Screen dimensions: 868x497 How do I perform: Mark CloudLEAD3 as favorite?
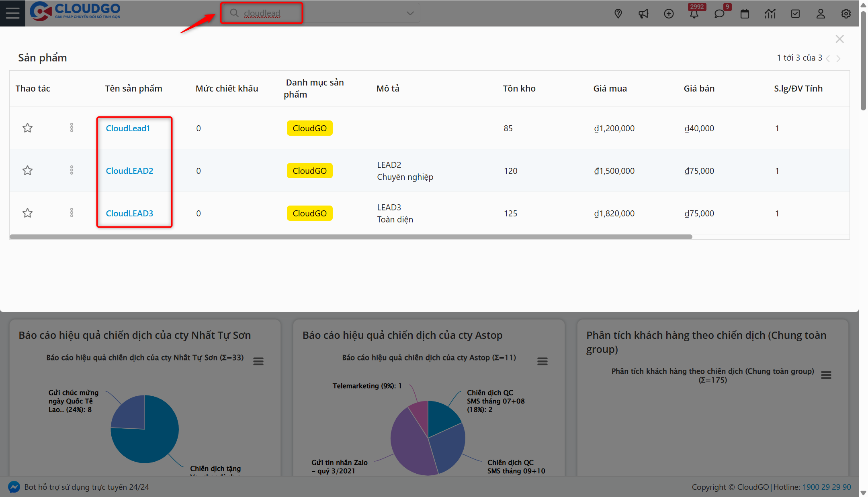[27, 213]
